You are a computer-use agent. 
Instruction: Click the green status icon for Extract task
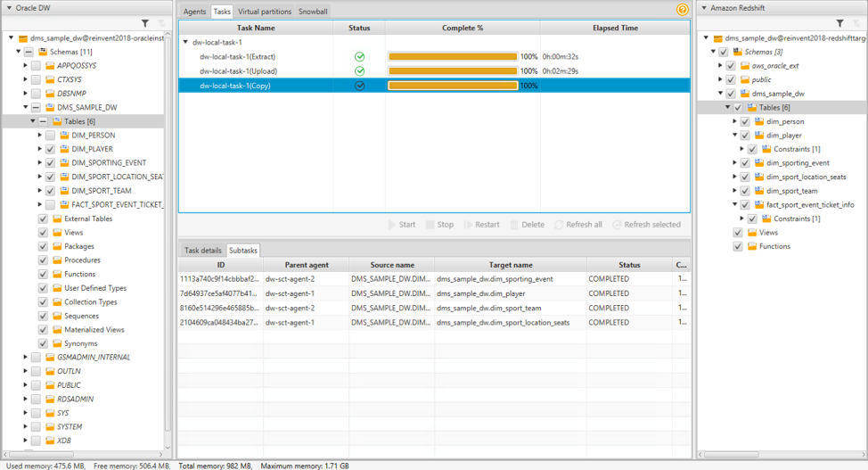pos(360,56)
